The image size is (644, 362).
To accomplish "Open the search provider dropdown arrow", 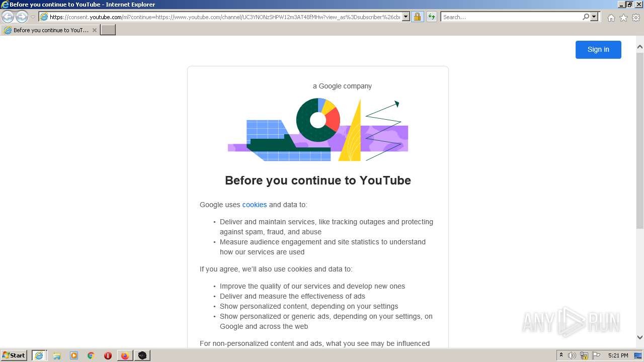I will 594,17.
